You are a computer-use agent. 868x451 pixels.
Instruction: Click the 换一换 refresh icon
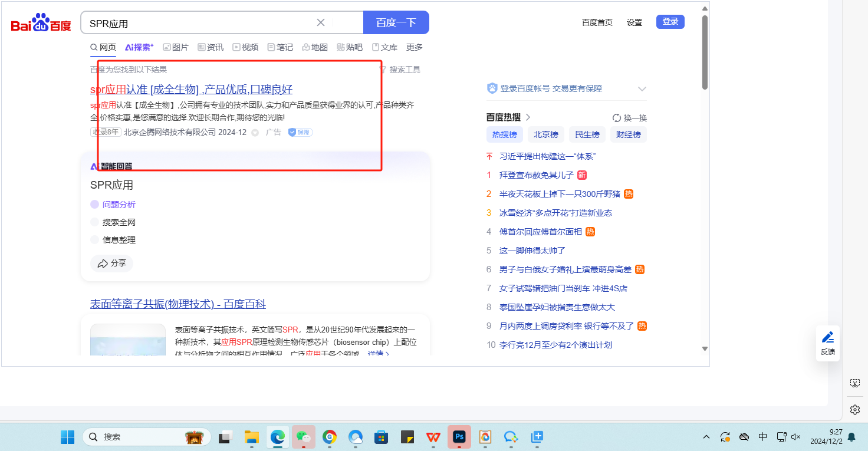[x=617, y=118]
